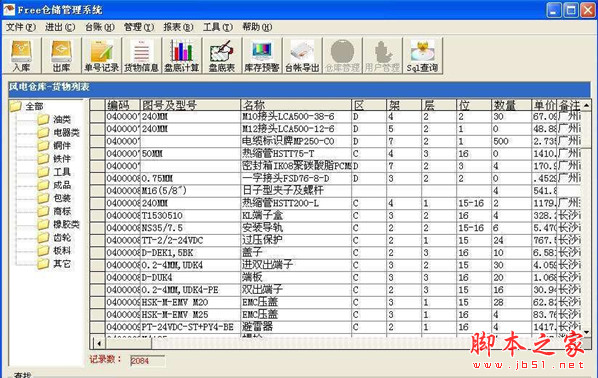
Task: Select the 全部 root folder
Action: (x=34, y=106)
